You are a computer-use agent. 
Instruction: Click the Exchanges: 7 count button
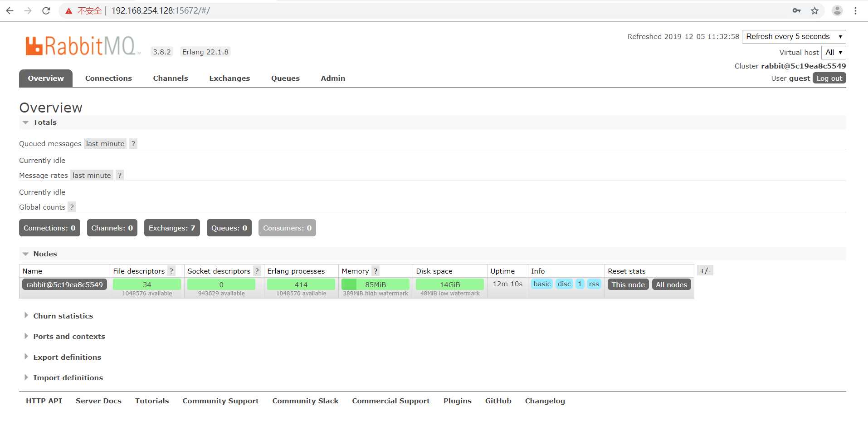172,228
